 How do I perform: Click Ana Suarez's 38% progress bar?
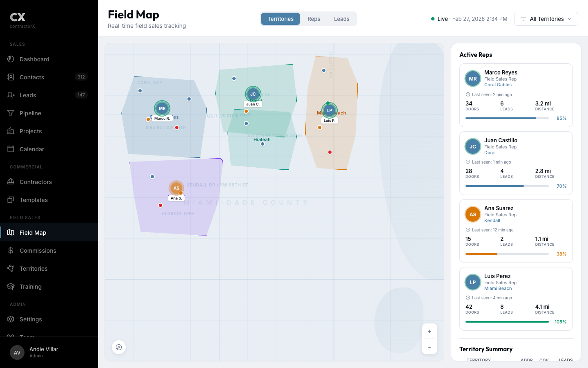point(507,254)
